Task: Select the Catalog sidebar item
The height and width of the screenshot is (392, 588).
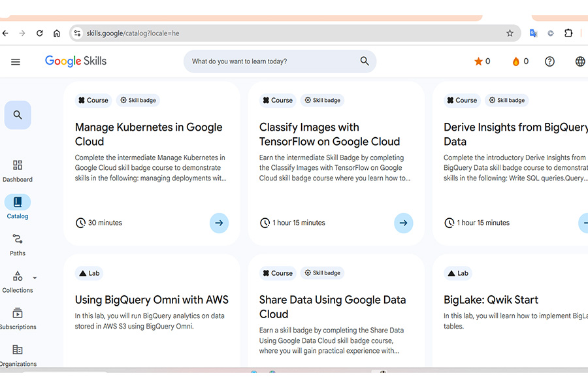Action: pos(18,207)
